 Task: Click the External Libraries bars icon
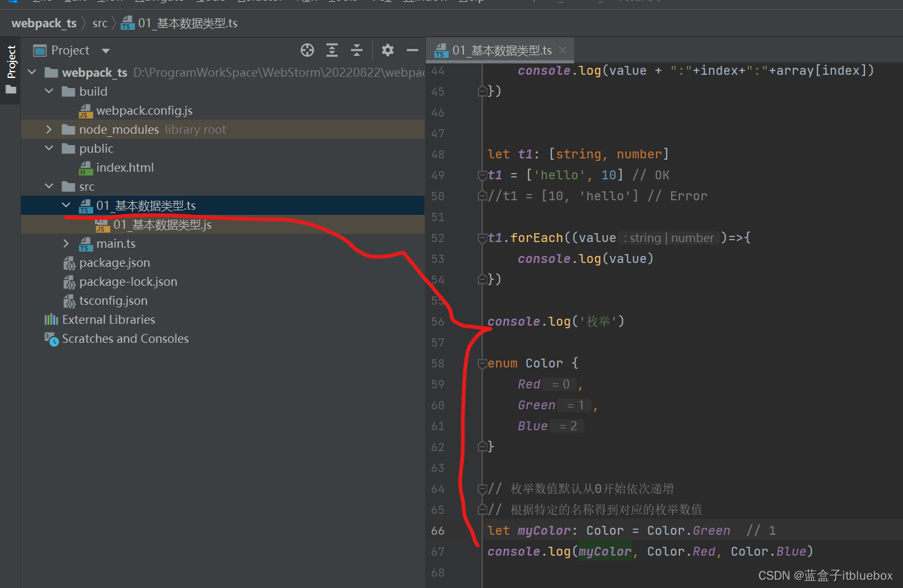51,319
